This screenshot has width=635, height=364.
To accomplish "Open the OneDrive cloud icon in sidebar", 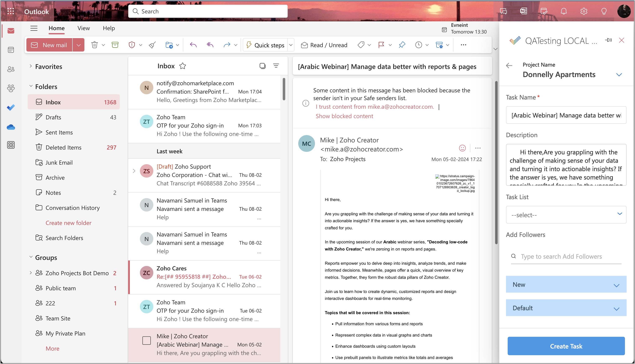I will pyautogui.click(x=11, y=127).
